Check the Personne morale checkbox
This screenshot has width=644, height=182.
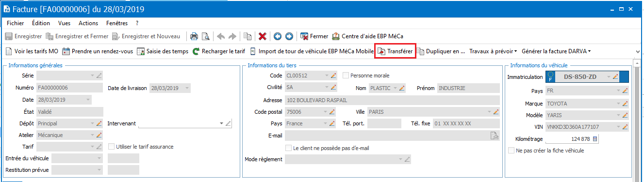(x=346, y=76)
